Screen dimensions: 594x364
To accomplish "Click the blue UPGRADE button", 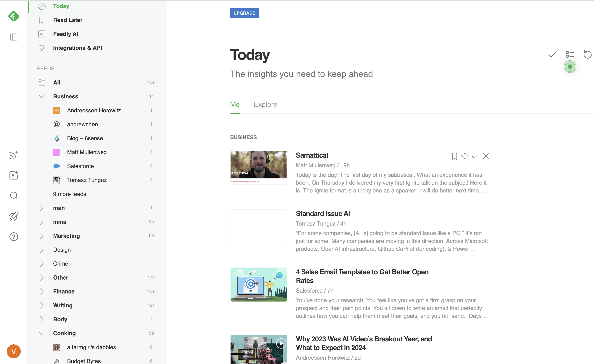I will tap(244, 13).
